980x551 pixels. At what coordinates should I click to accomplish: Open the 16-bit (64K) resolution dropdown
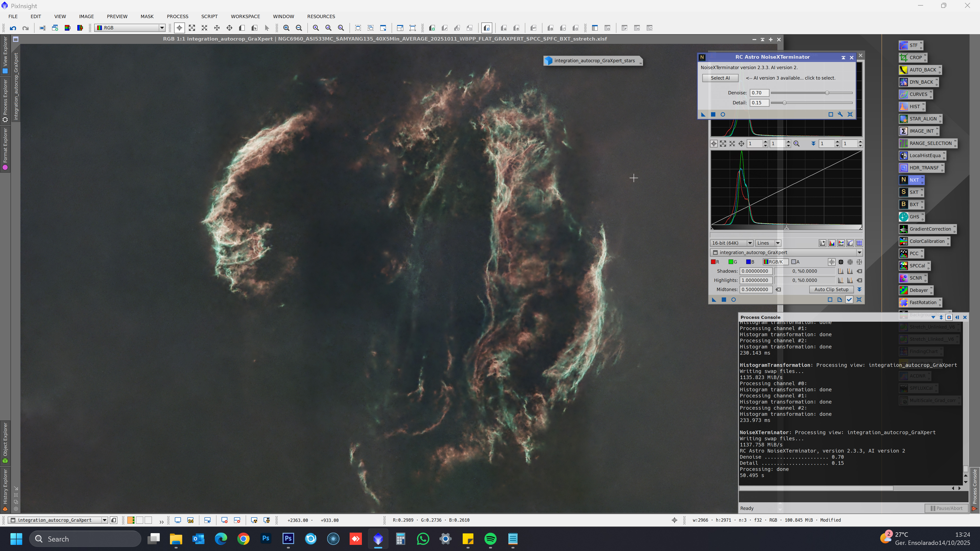pyautogui.click(x=732, y=243)
